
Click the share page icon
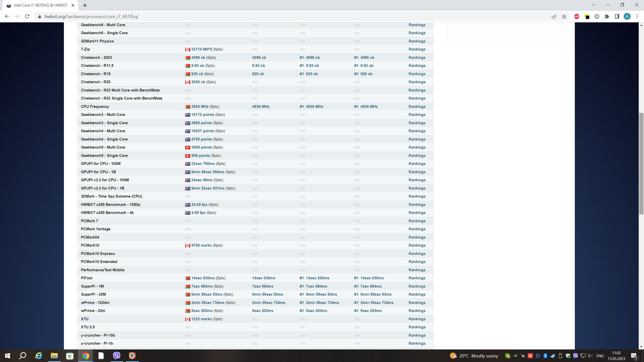(x=554, y=17)
